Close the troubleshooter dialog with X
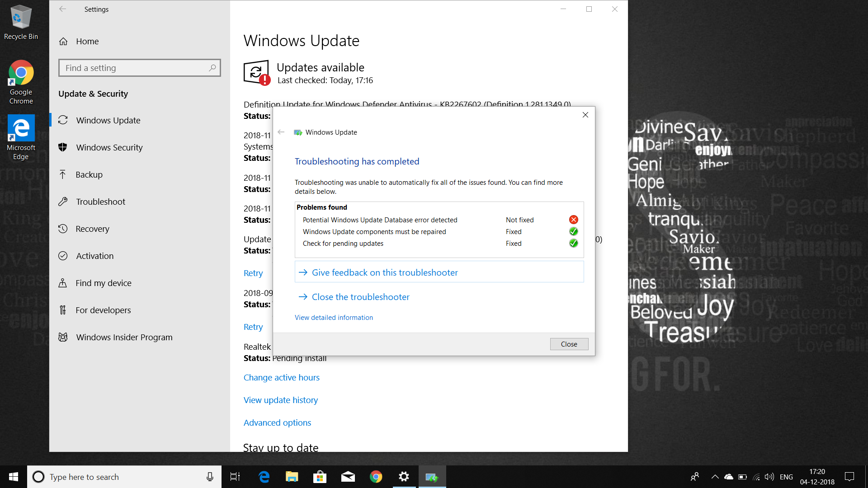The height and width of the screenshot is (488, 868). (x=585, y=115)
